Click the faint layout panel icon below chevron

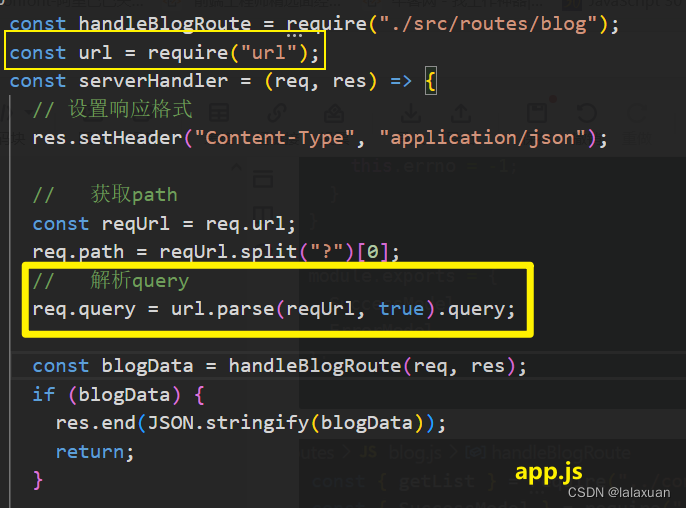pyautogui.click(x=263, y=179)
